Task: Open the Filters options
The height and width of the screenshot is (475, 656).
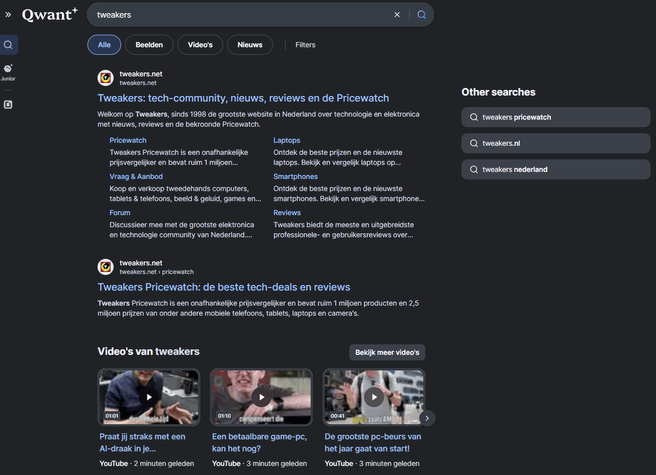Action: 305,45
